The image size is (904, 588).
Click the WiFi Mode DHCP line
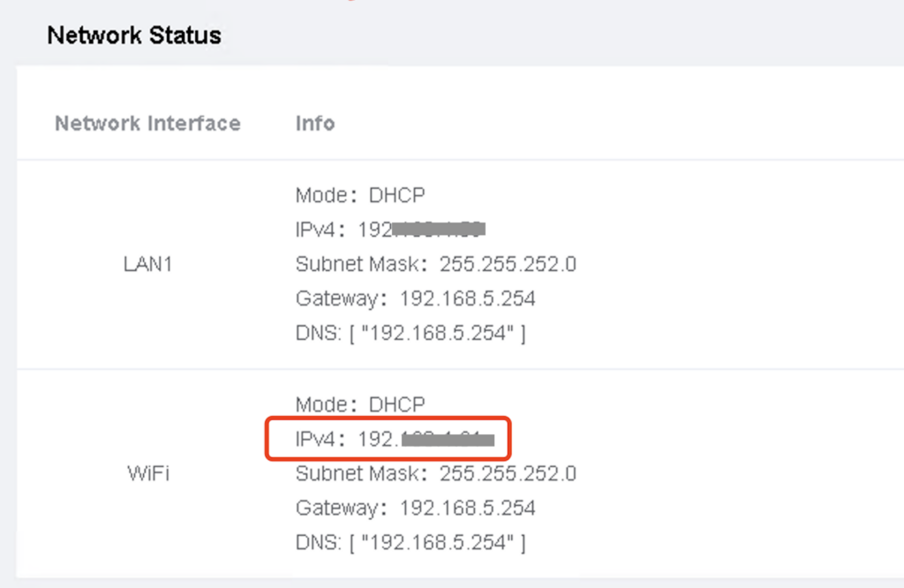[360, 404]
